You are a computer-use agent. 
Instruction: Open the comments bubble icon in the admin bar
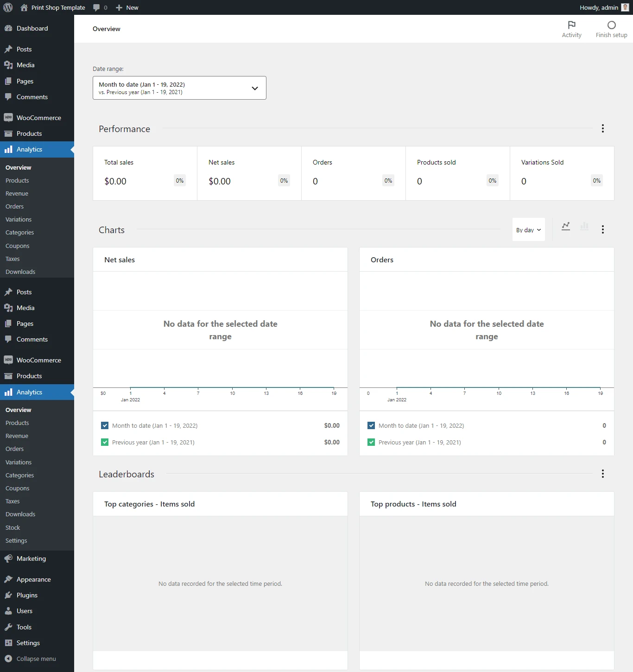point(96,7)
